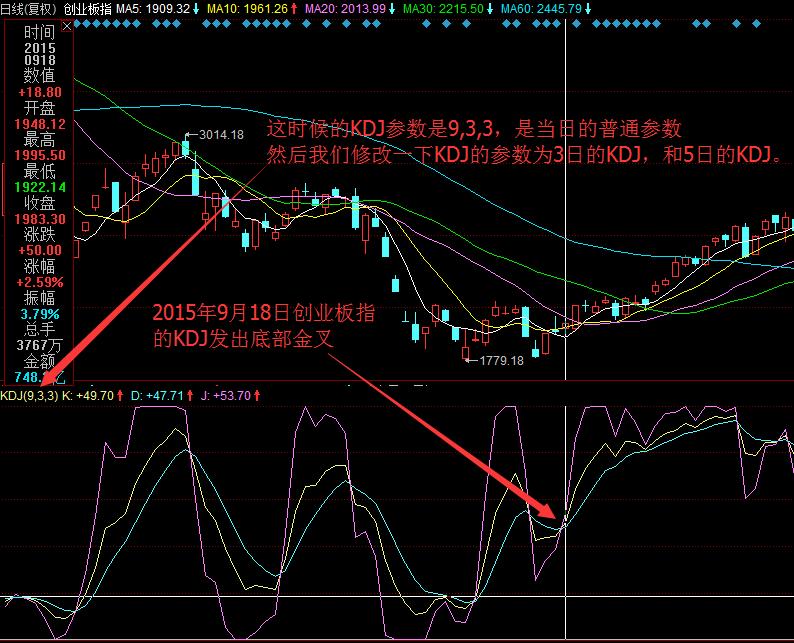The width and height of the screenshot is (794, 643).
Task: Click the date value 0918 in info panel
Action: pos(40,60)
